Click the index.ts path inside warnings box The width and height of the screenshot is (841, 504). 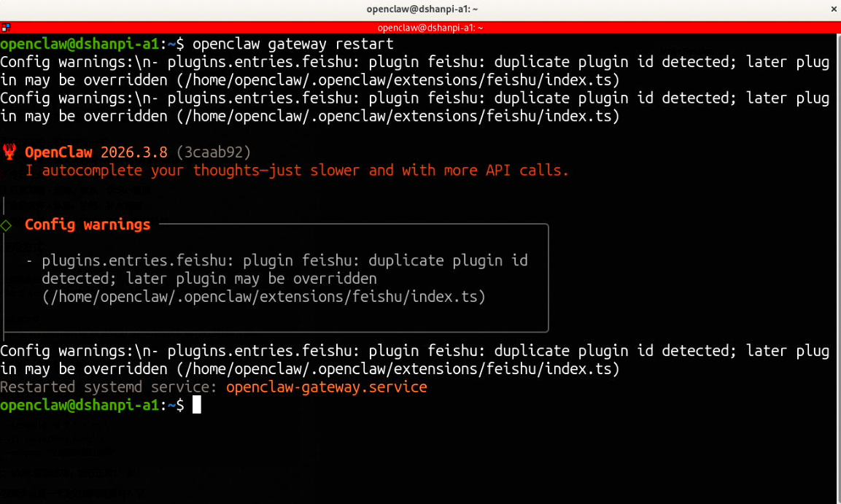[x=263, y=296]
